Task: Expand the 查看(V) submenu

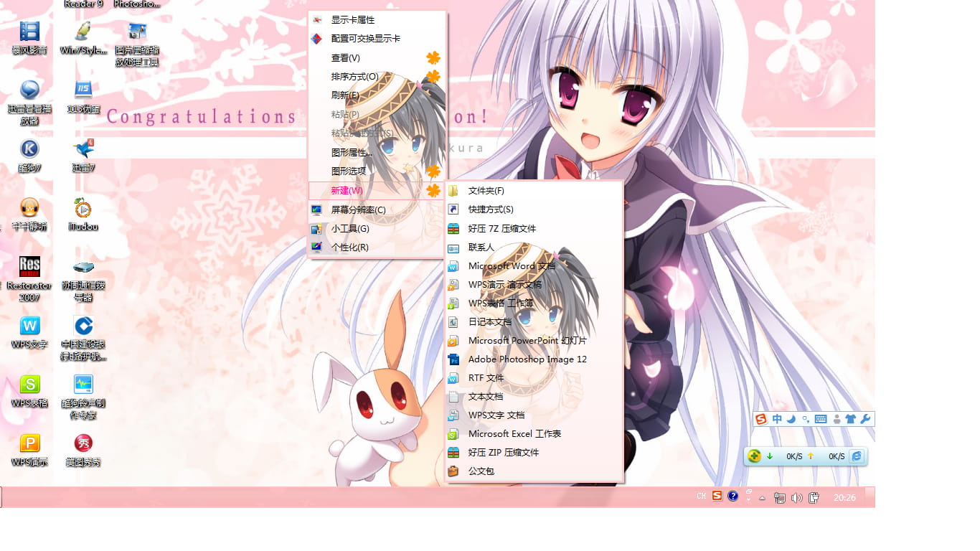Action: [x=347, y=57]
